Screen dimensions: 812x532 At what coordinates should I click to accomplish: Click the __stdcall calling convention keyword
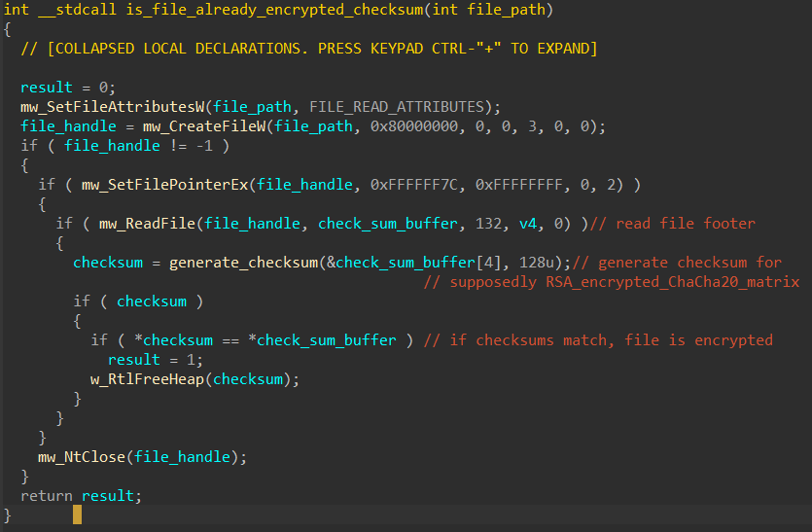click(x=77, y=10)
